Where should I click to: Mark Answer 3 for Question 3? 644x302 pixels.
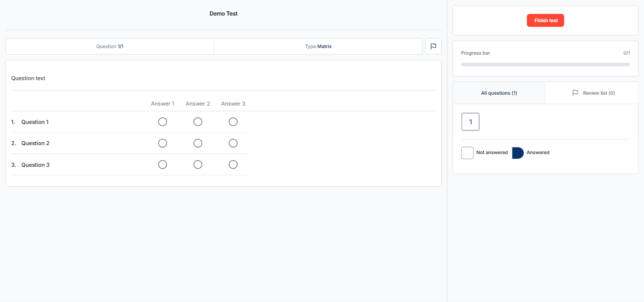tap(233, 164)
